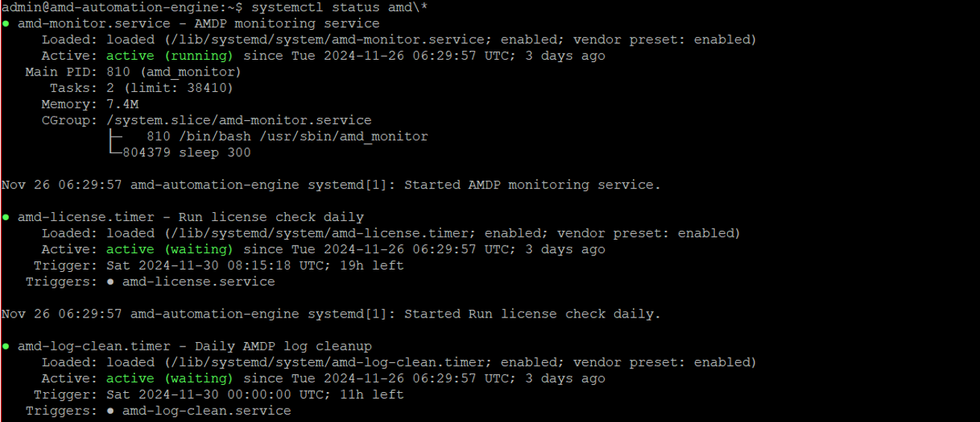Image resolution: width=980 pixels, height=422 pixels.
Task: Click the trigger time '08:15:18 UTC; 19h left'
Action: [315, 266]
